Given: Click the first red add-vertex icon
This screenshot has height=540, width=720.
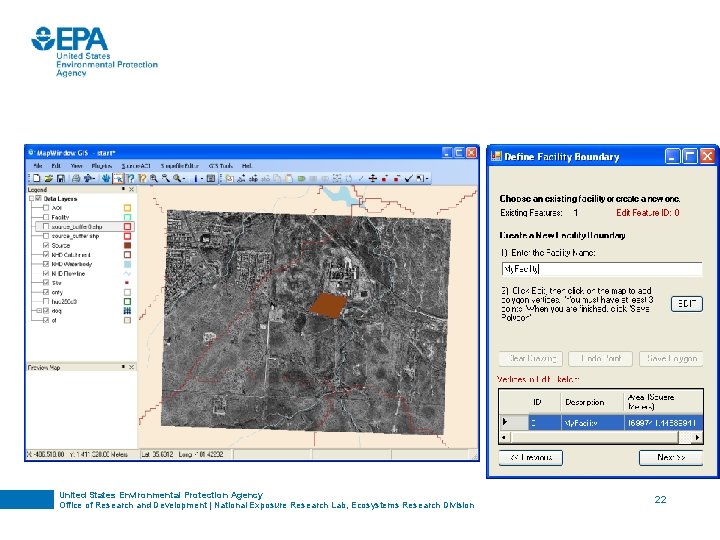Looking at the screenshot, I should 385,179.
